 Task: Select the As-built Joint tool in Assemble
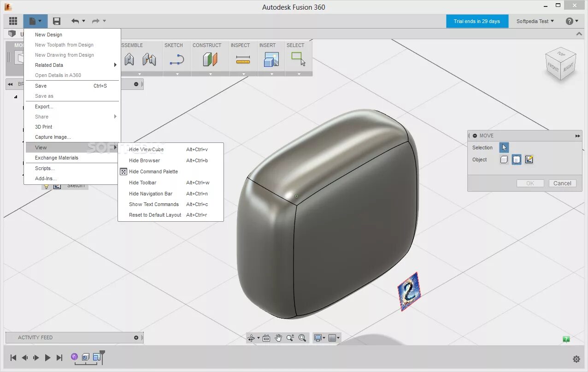(x=149, y=59)
